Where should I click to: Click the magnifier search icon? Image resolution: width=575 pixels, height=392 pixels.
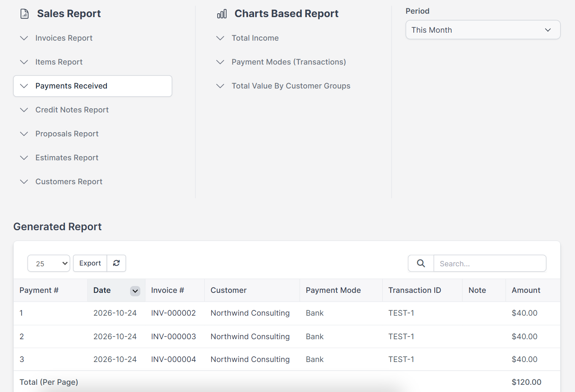pos(421,263)
